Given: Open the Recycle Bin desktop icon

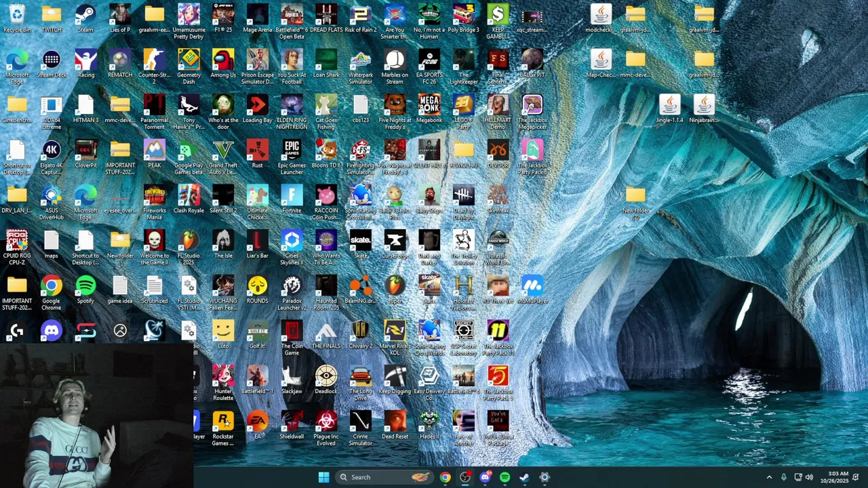Looking at the screenshot, I should (x=17, y=18).
